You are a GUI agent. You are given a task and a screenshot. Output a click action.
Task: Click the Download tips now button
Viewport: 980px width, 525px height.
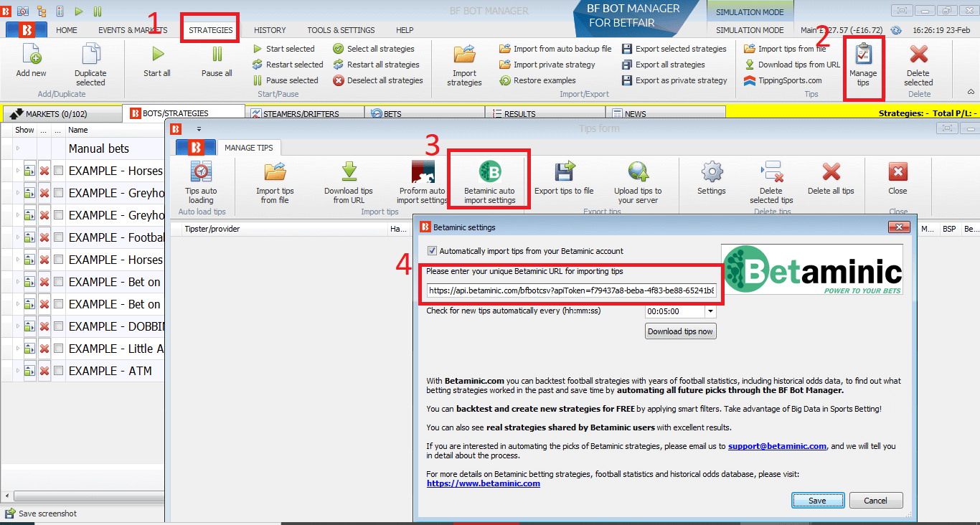click(x=681, y=331)
